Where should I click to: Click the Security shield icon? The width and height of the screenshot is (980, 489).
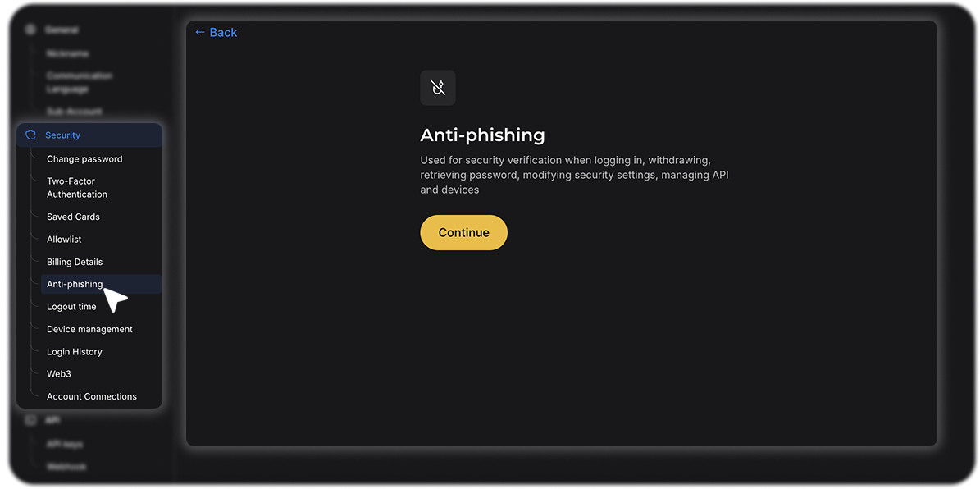click(30, 135)
